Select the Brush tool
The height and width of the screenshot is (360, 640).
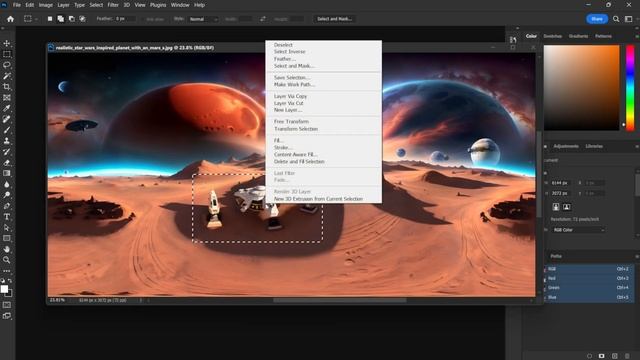tap(7, 130)
